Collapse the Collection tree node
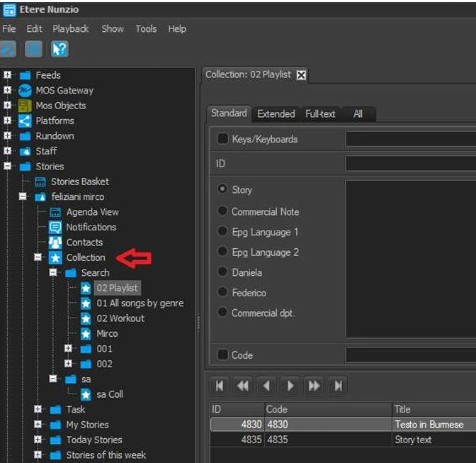This screenshot has height=463, width=476. 38,257
